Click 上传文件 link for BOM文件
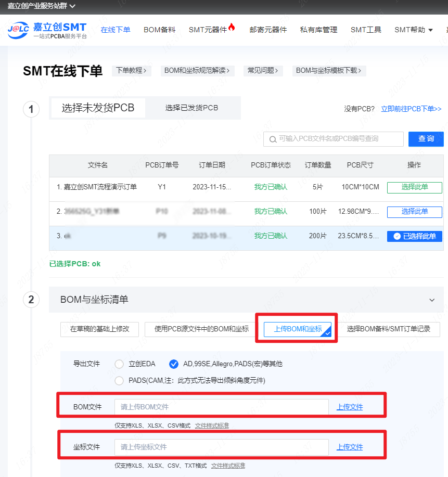Screen dimensions: 448x477 [x=350, y=407]
